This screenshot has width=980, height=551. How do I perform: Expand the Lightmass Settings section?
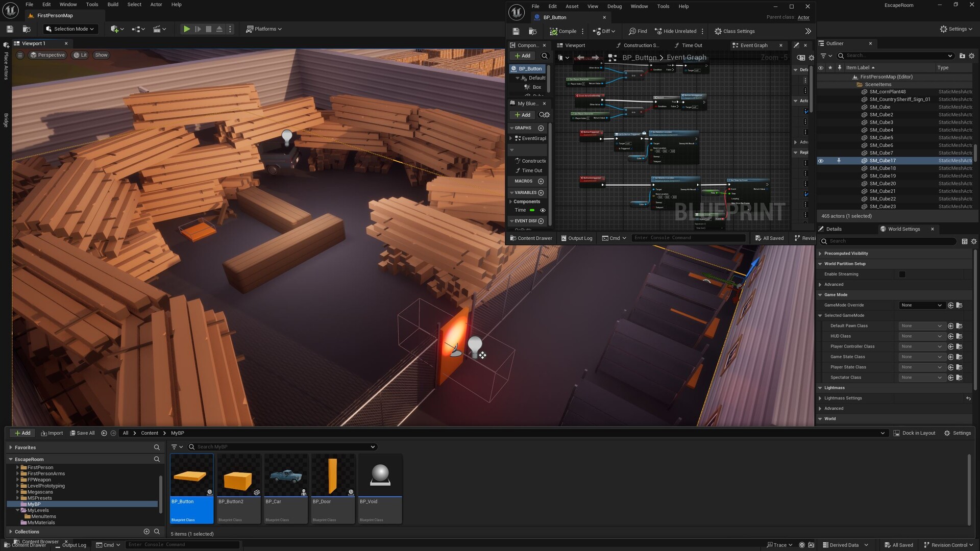tap(820, 398)
